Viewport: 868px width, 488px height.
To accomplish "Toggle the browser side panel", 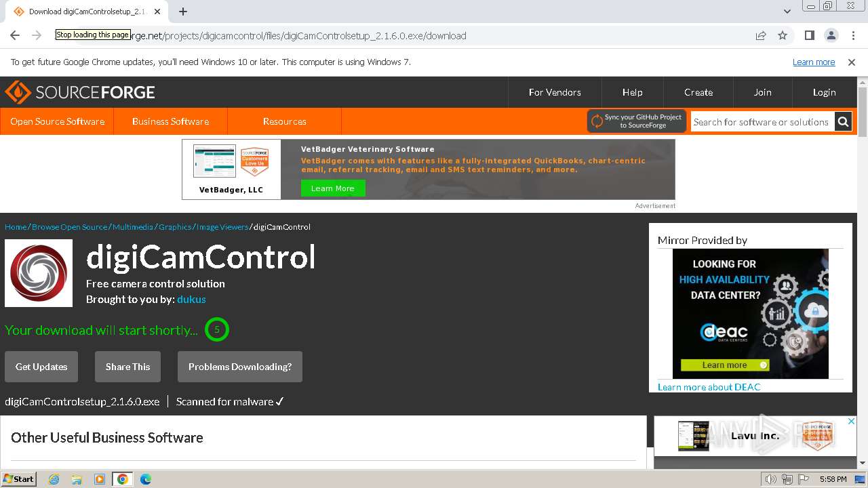I will [x=810, y=35].
